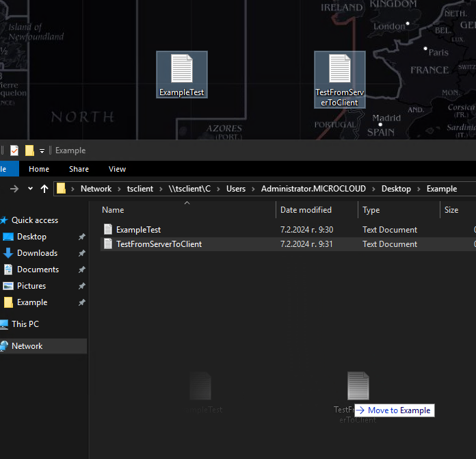Click date 7.2.2024 г. 9:31 cell
The image size is (476, 459).
306,244
